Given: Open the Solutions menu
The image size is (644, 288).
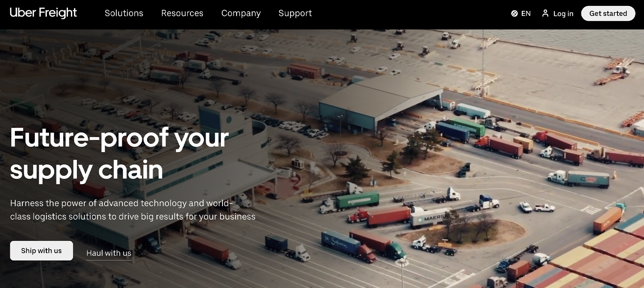Looking at the screenshot, I should 124,13.
